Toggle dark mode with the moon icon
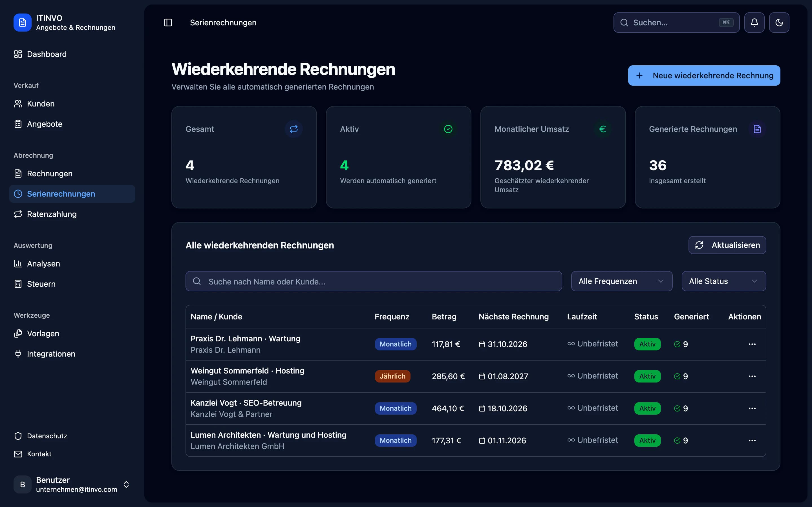Screen dimensions: 812x507 pyautogui.click(x=779, y=23)
